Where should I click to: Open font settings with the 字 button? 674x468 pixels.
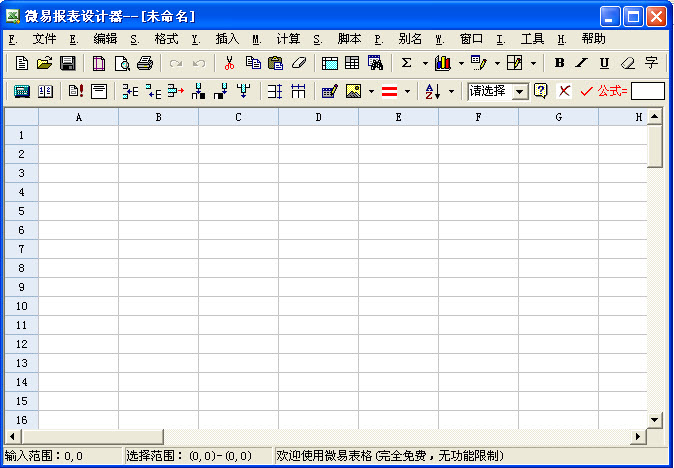point(651,63)
